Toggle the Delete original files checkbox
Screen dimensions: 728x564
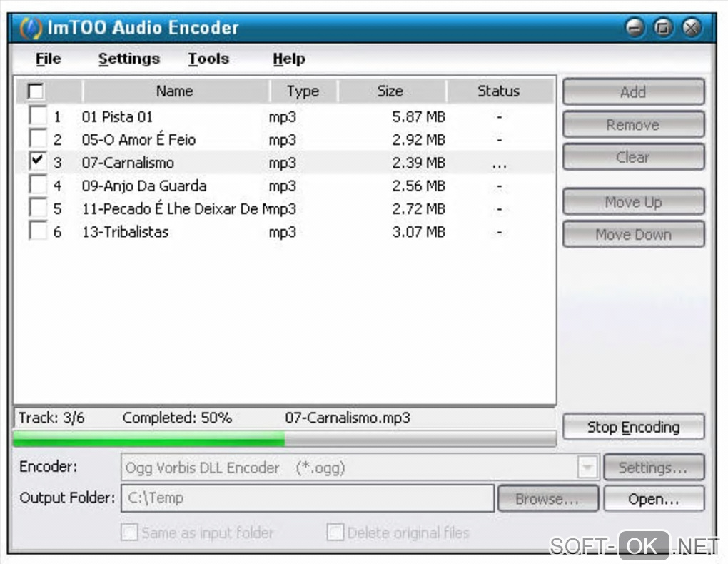pyautogui.click(x=335, y=532)
